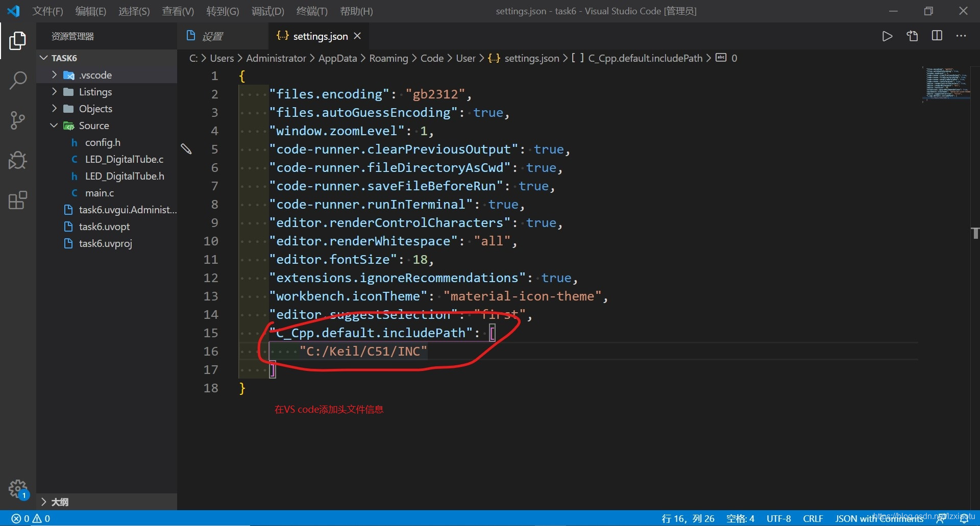Click "gb2312" value on line 2
Image resolution: width=980 pixels, height=526 pixels.
(435, 94)
